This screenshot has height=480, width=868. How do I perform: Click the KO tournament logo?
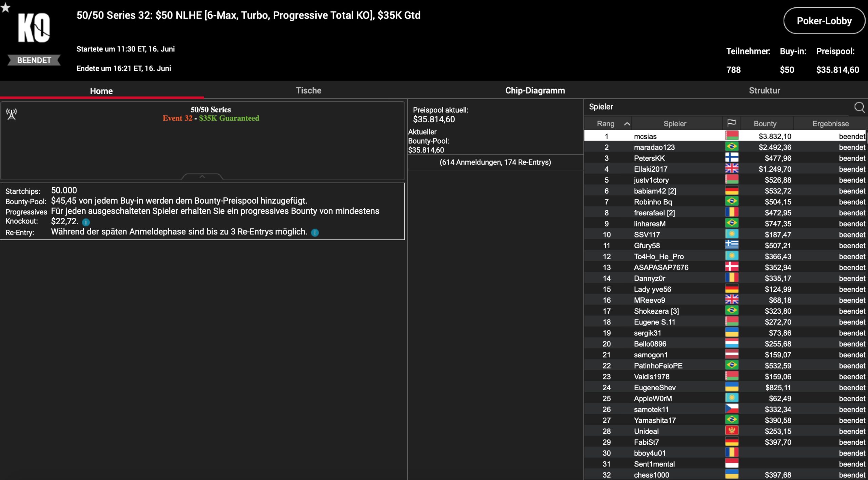click(x=34, y=28)
